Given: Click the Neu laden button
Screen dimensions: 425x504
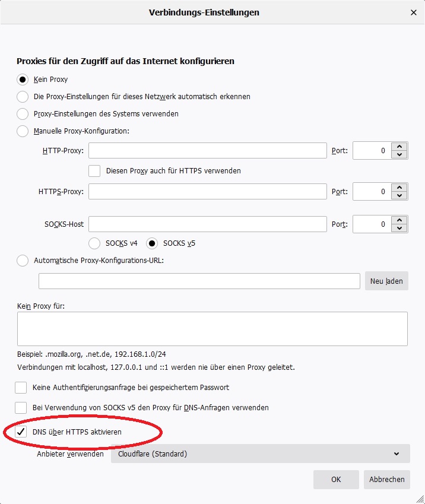Looking at the screenshot, I should point(386,281).
